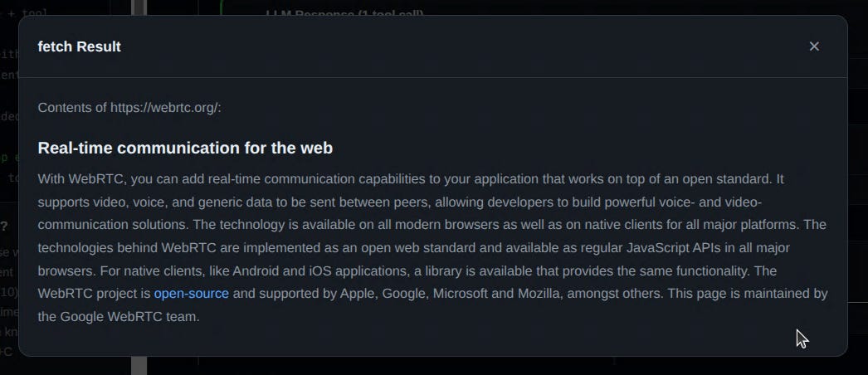Image resolution: width=868 pixels, height=375 pixels.
Task: Click the dark backdrop below the dialog
Action: point(443,366)
